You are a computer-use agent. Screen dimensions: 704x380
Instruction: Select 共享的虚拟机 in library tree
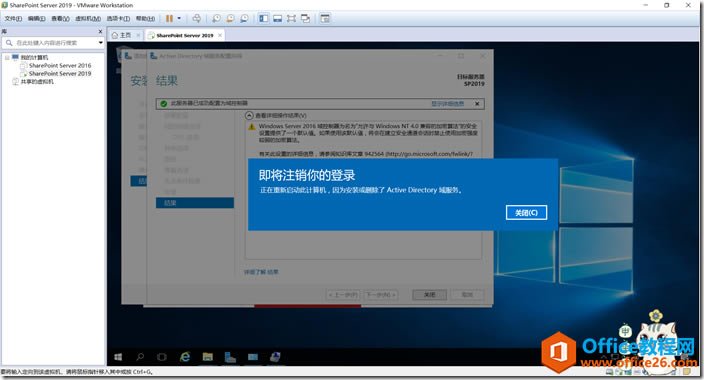click(37, 82)
